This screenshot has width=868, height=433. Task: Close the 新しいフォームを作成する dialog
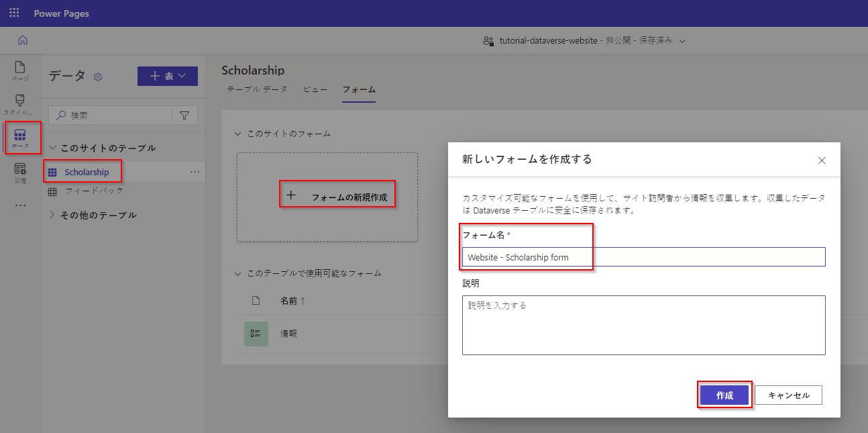click(822, 160)
